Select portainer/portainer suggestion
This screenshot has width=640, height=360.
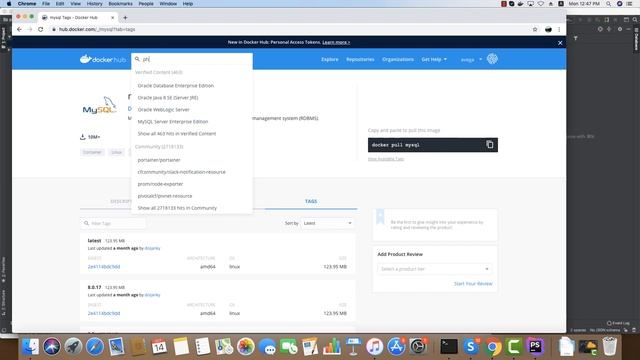pos(159,160)
